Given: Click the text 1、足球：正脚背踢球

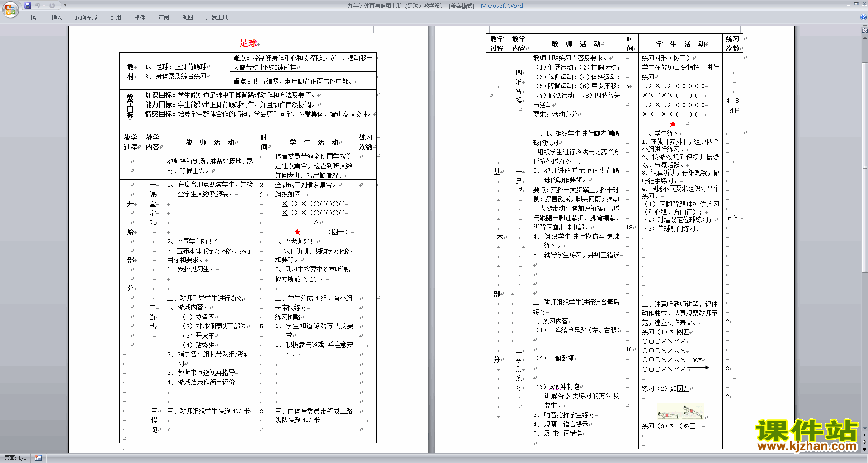Looking at the screenshot, I should pyautogui.click(x=176, y=66).
